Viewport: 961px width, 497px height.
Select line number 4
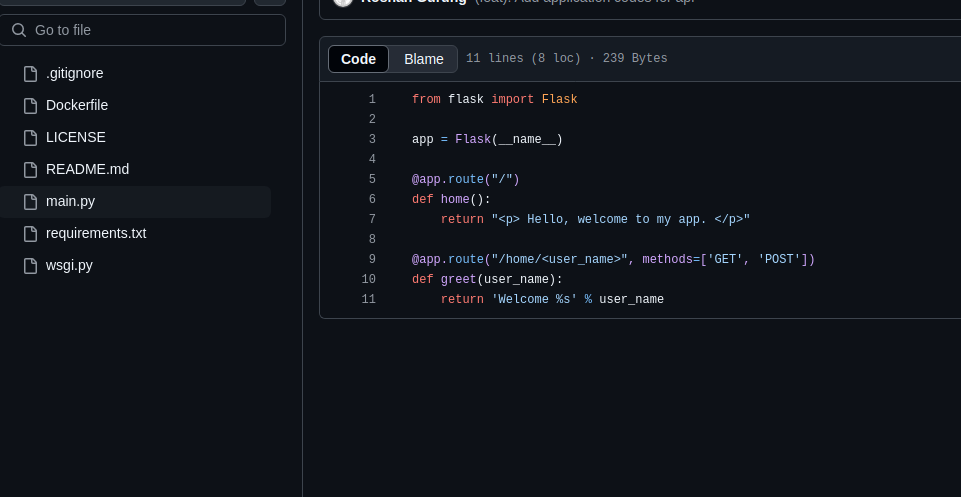372,159
